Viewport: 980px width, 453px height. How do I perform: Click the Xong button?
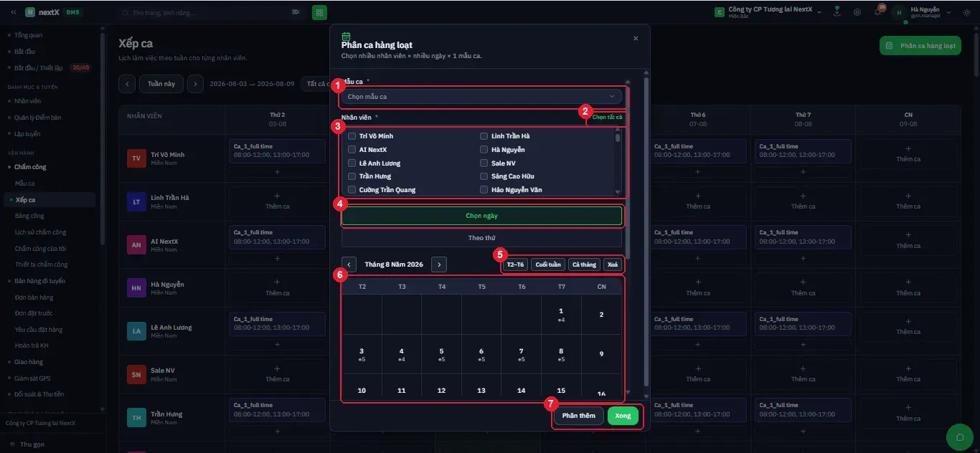[623, 416]
